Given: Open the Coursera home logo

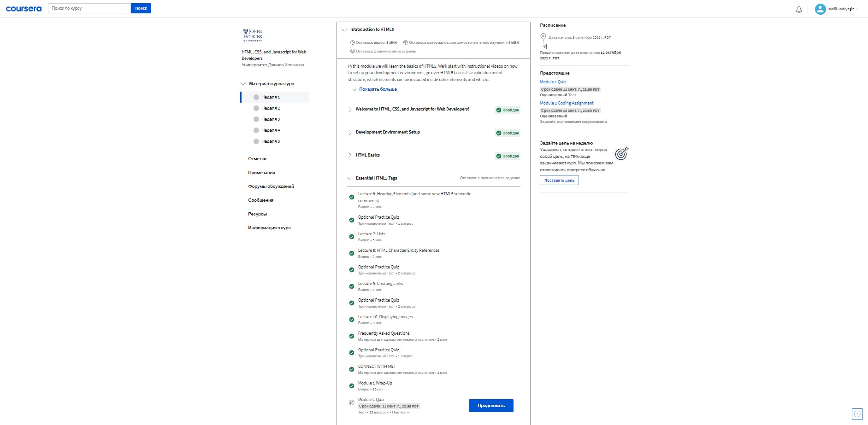Looking at the screenshot, I should [x=24, y=9].
